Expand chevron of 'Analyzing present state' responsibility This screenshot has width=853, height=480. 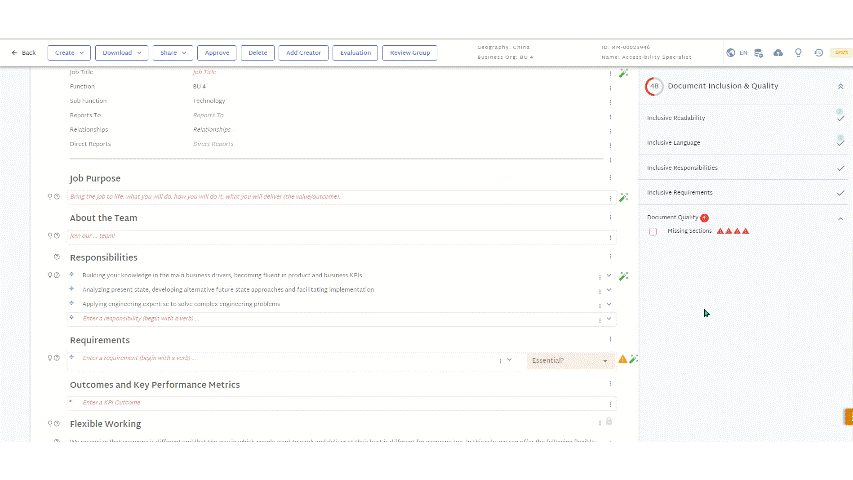[x=609, y=290]
